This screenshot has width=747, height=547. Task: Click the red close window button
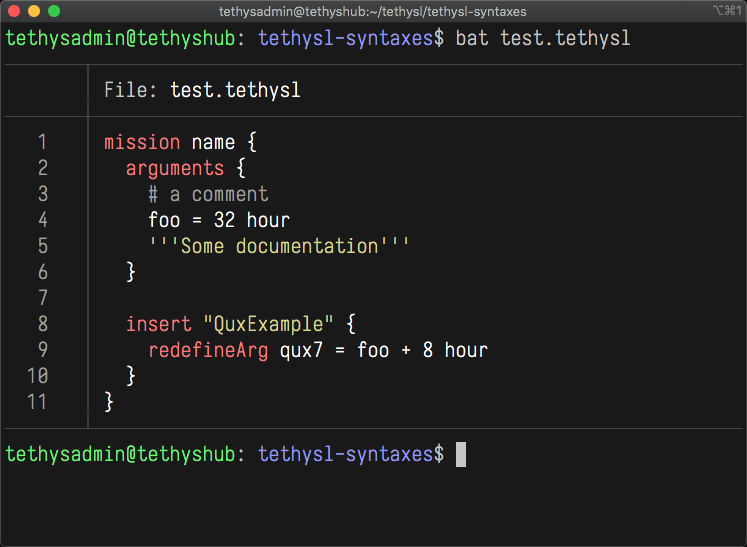click(x=14, y=11)
